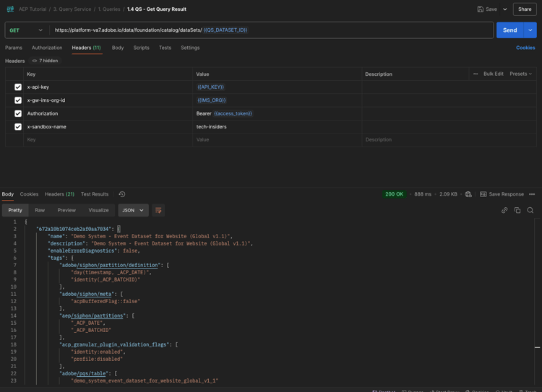Expand the Send options arrow

click(530, 30)
